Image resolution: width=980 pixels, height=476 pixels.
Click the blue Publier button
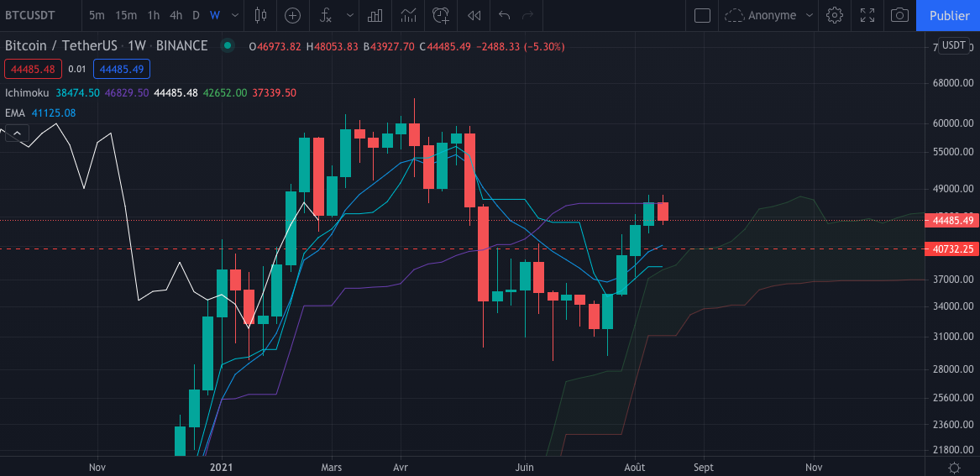(949, 15)
